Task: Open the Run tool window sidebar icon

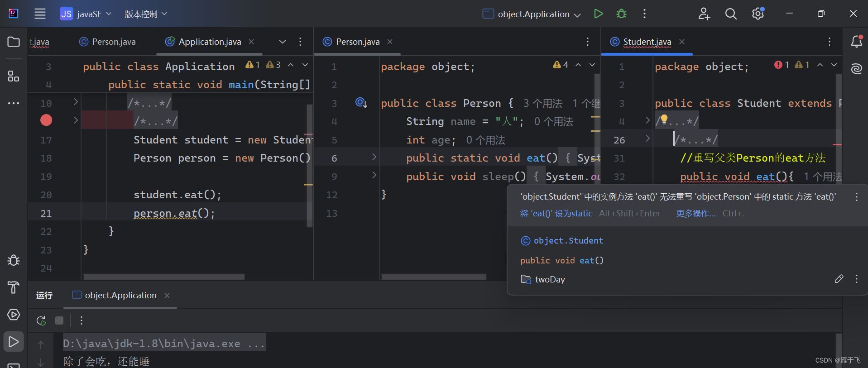Action: 14,342
